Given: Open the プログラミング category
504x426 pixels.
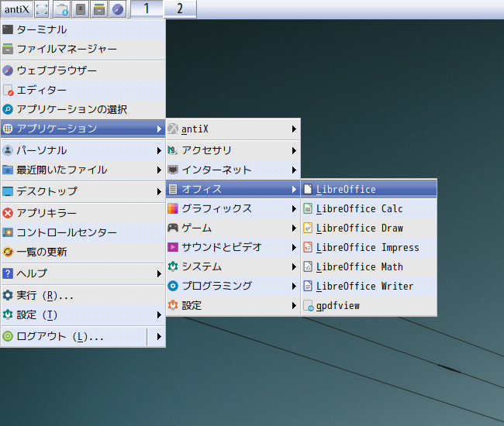Looking at the screenshot, I should pyautogui.click(x=233, y=286).
